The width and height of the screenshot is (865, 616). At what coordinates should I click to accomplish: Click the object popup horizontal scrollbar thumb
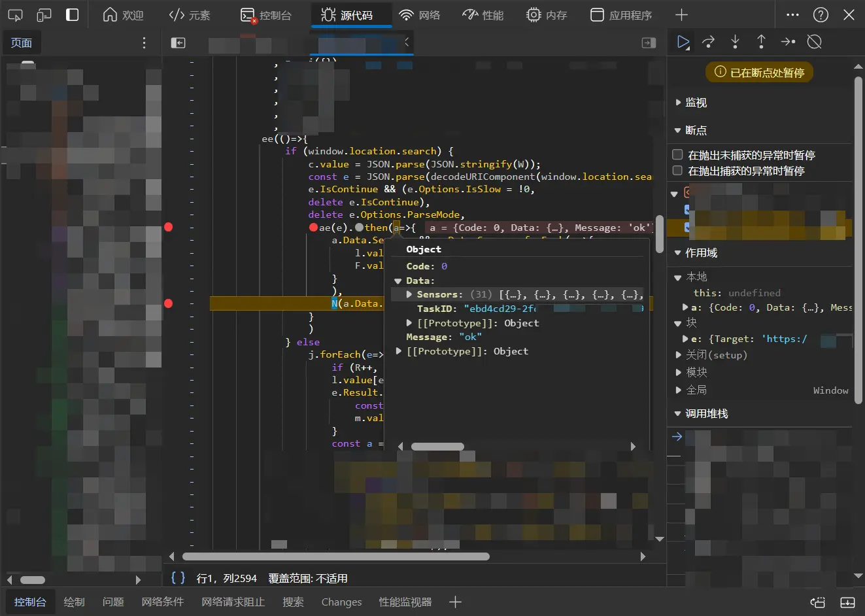(x=437, y=447)
